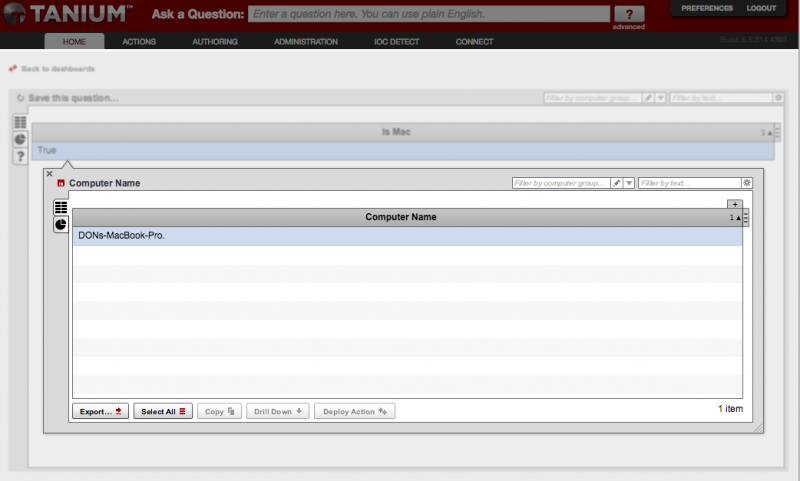Switch to grid view in Computer Name panel
This screenshot has width=800, height=481.
click(x=61, y=207)
